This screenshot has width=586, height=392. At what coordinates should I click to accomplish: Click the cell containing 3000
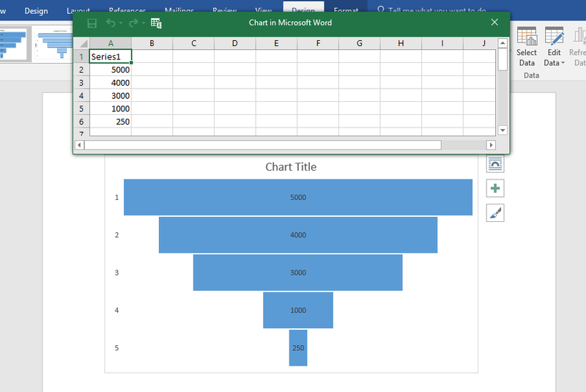tap(111, 96)
